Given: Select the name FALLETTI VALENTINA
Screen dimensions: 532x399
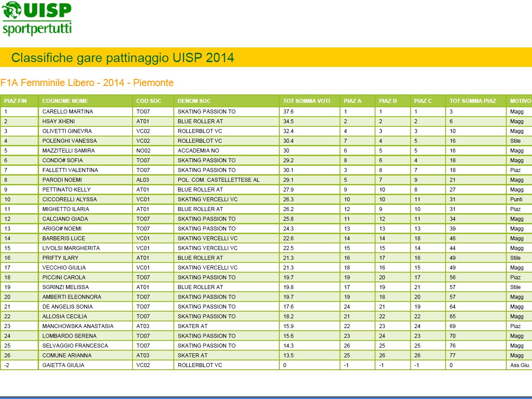Looking at the screenshot, I should click(x=70, y=170).
